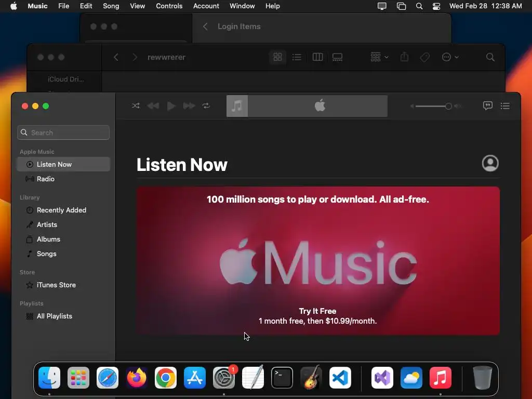Open TextEdit from the Dock
The width and height of the screenshot is (532, 399).
coord(253,378)
